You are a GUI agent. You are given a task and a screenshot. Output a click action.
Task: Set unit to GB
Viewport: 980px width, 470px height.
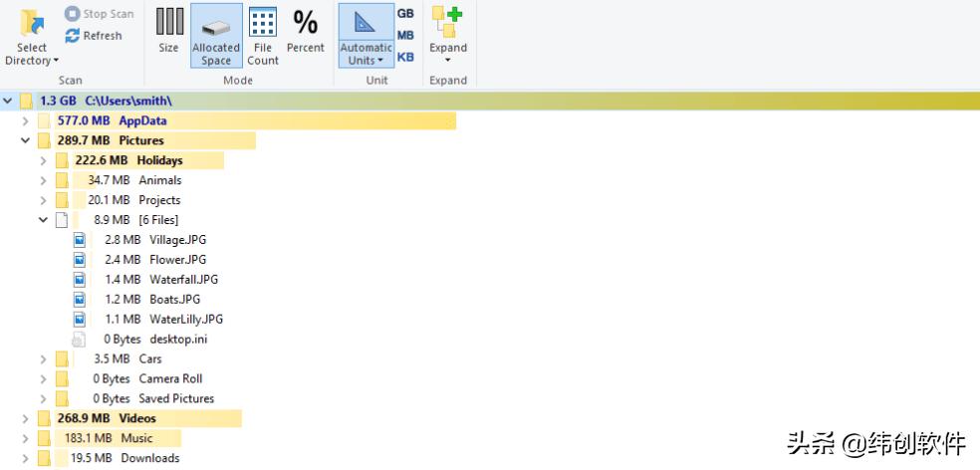[x=405, y=13]
